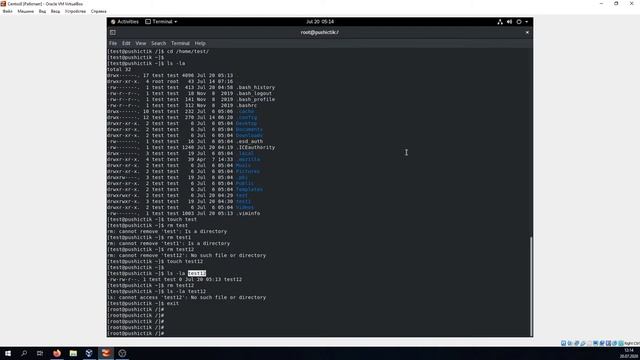Image resolution: width=640 pixels, height=360 pixels.
Task: Open VirtualBox Вид menu
Action: point(42,11)
